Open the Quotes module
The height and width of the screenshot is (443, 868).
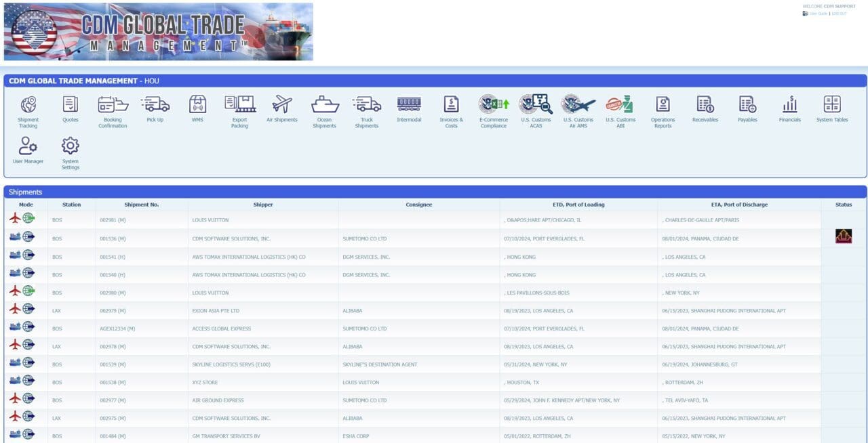(x=71, y=109)
